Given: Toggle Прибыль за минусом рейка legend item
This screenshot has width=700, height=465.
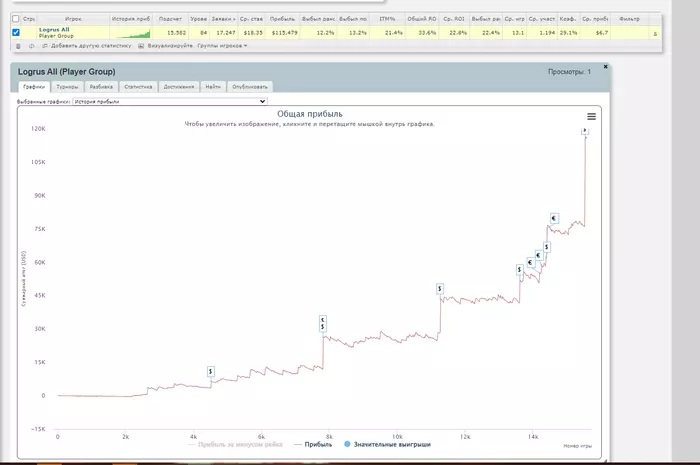Looking at the screenshot, I should (236, 444).
